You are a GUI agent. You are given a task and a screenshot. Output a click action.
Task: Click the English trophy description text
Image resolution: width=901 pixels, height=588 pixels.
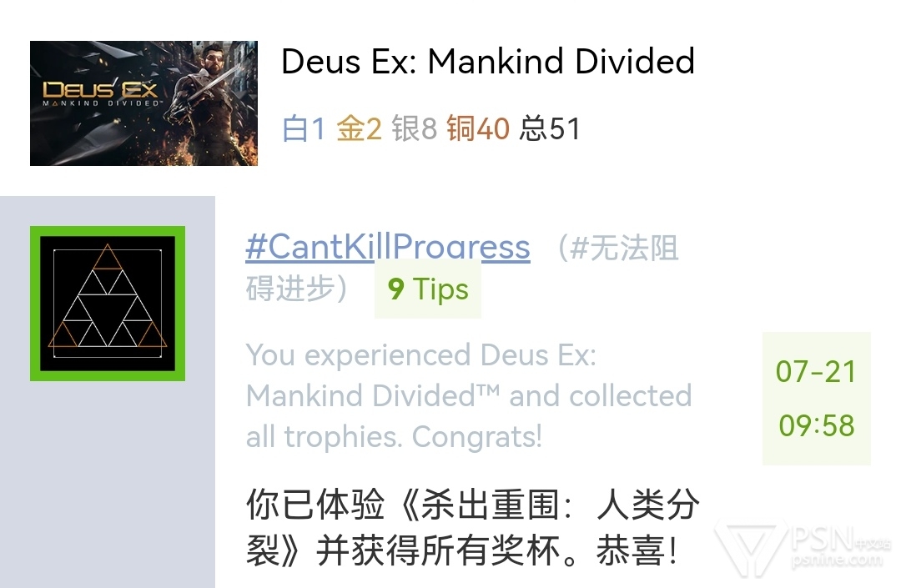tap(469, 395)
